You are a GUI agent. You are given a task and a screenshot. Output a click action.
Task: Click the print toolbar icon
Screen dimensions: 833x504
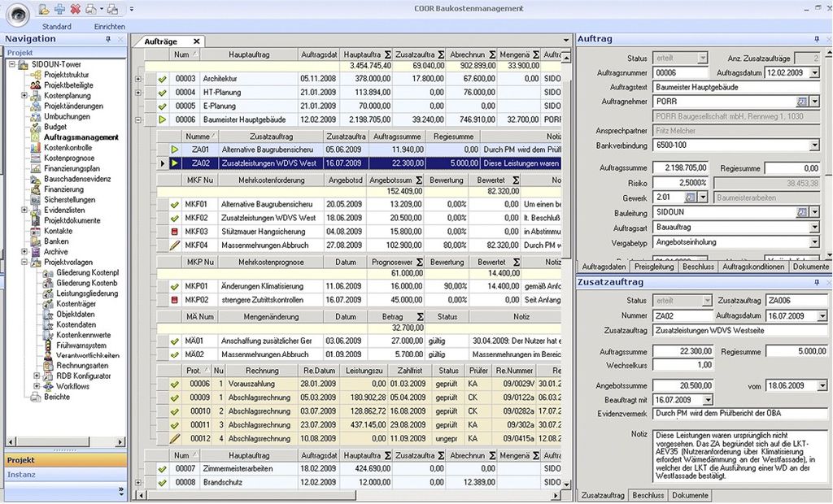tap(91, 9)
